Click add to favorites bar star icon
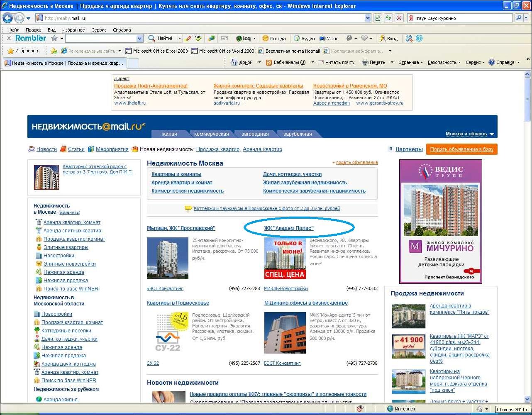The width and height of the screenshot is (532, 415). pyautogui.click(x=54, y=51)
